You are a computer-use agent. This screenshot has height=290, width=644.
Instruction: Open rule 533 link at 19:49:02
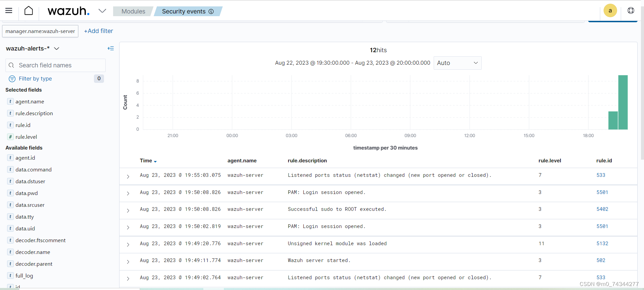tap(601, 278)
